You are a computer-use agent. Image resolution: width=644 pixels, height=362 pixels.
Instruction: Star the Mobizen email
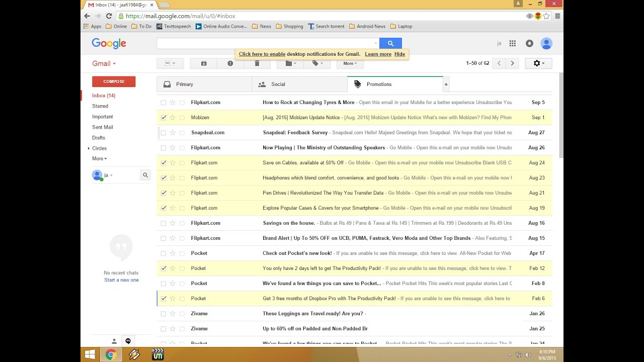(173, 117)
